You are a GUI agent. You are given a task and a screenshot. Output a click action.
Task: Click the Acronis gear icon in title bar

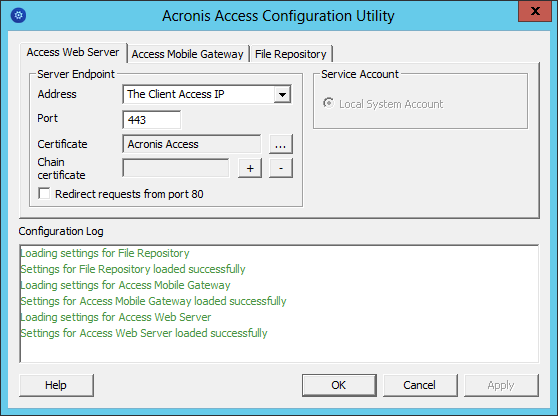pyautogui.click(x=19, y=15)
